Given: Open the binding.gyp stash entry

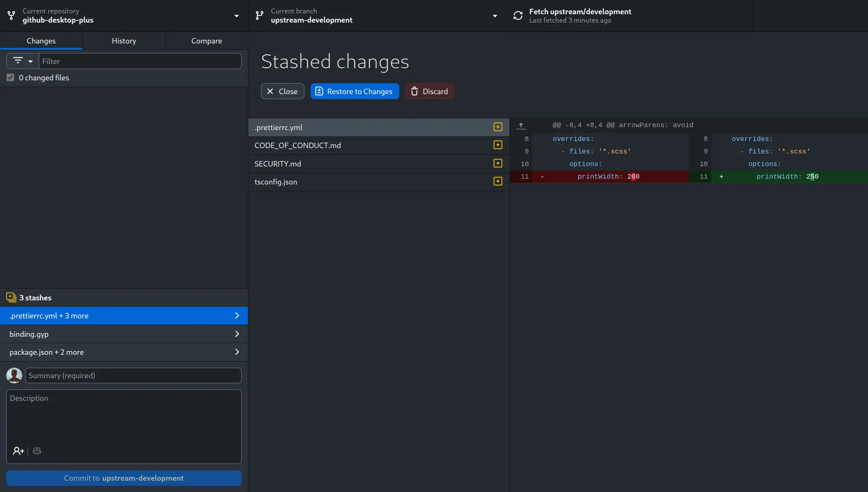Looking at the screenshot, I should pos(124,334).
